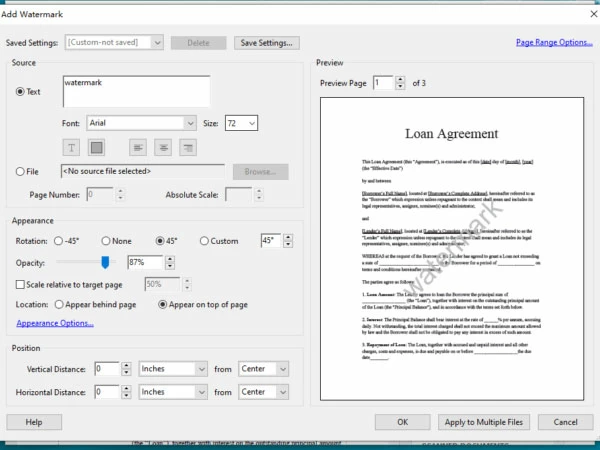Click the Help button
This screenshot has height=450, width=600.
coord(34,422)
